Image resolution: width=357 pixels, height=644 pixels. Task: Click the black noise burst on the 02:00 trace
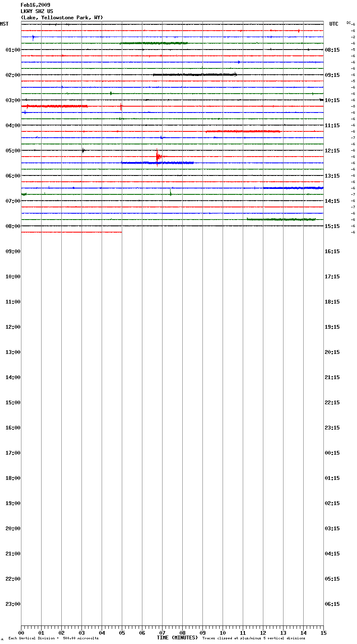(195, 75)
